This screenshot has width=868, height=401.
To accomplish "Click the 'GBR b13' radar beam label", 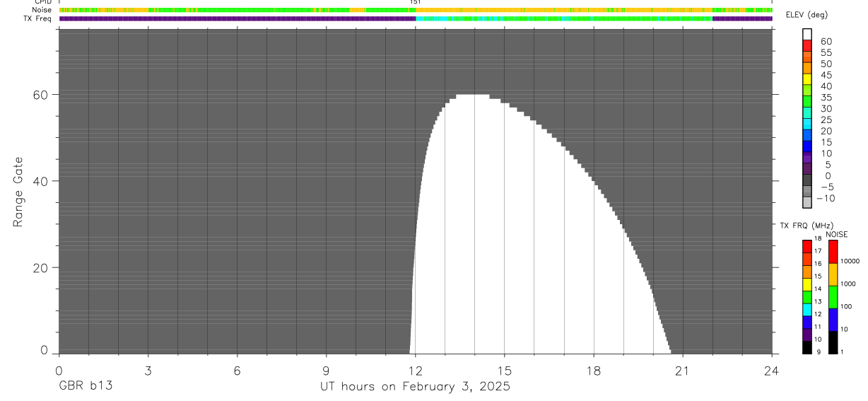I will pyautogui.click(x=85, y=386).
